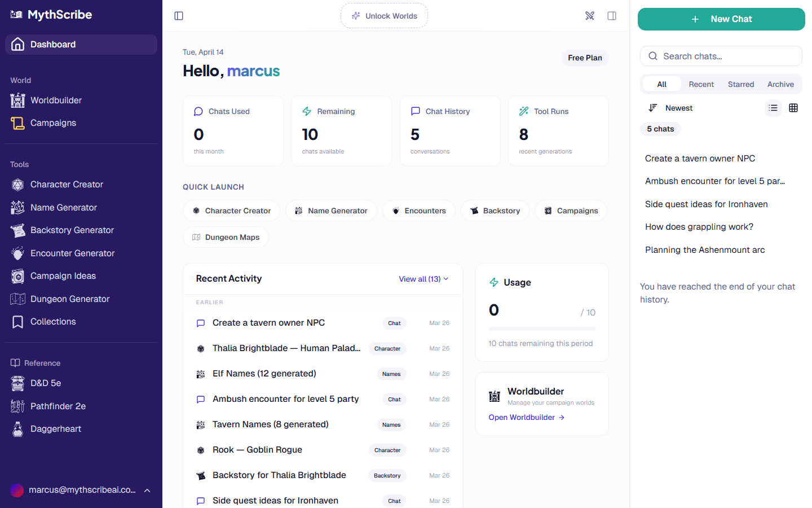Click the crossed-swords icon in the top bar
The height and width of the screenshot is (508, 812).
590,16
